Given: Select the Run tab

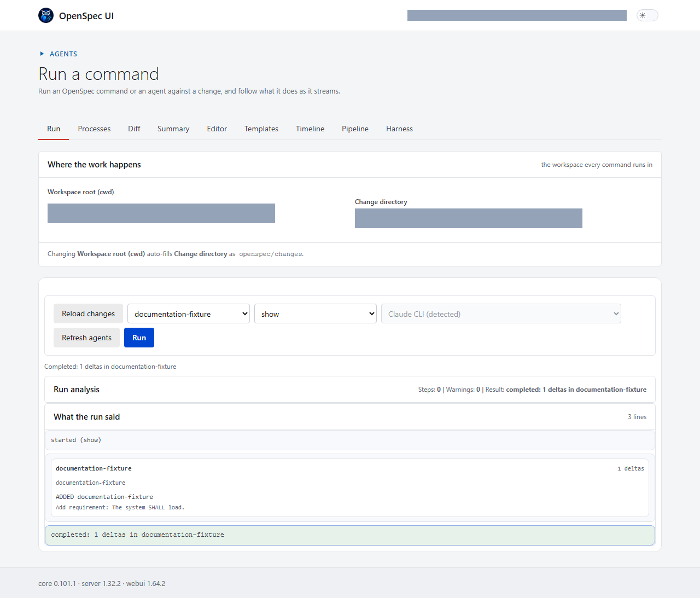Looking at the screenshot, I should [54, 129].
